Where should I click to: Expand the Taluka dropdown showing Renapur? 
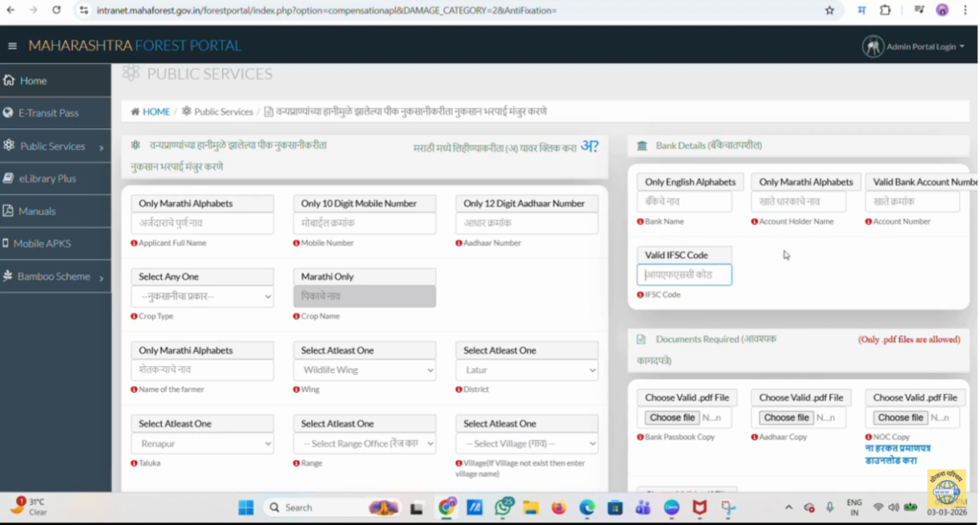202,444
